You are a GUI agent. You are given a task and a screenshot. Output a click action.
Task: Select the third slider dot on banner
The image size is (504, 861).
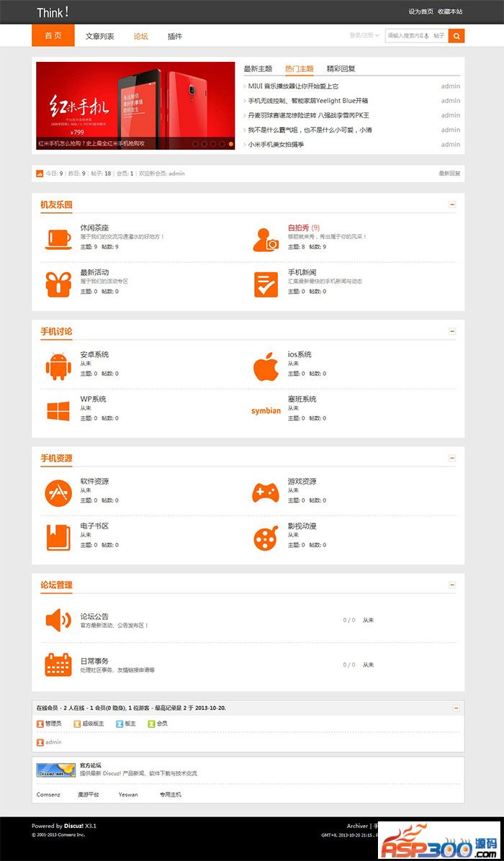[213, 144]
